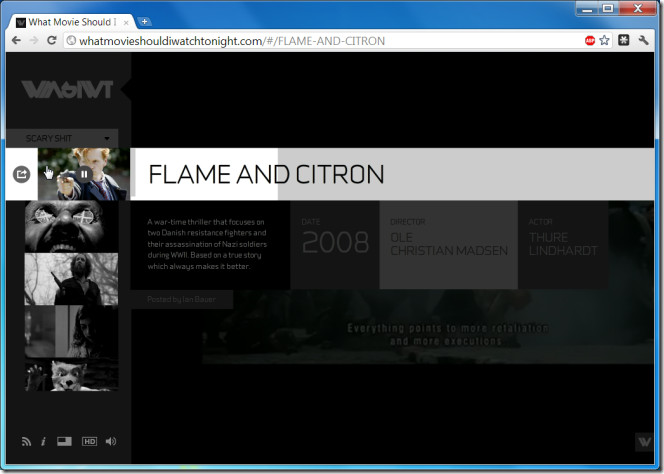Click the trailer video with subtitle text

coord(428,326)
